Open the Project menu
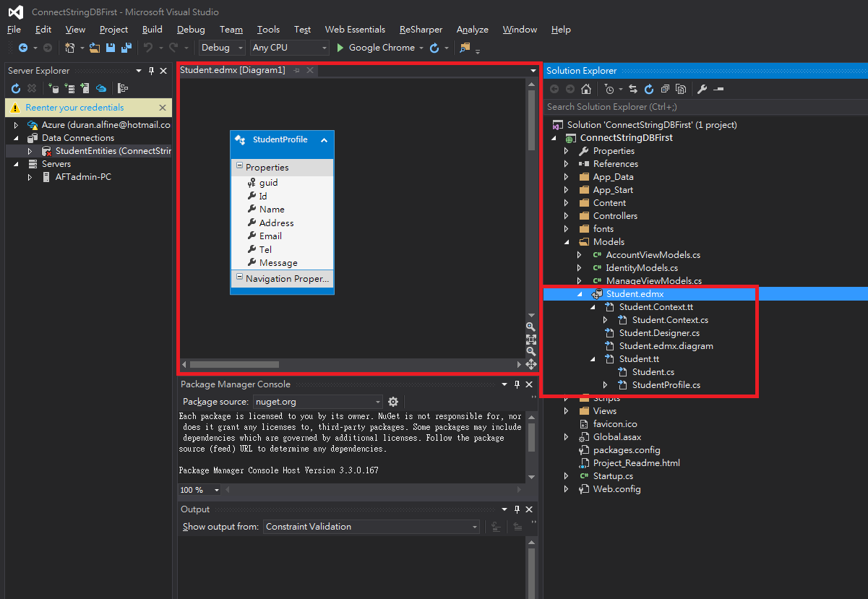This screenshot has height=599, width=868. (113, 30)
